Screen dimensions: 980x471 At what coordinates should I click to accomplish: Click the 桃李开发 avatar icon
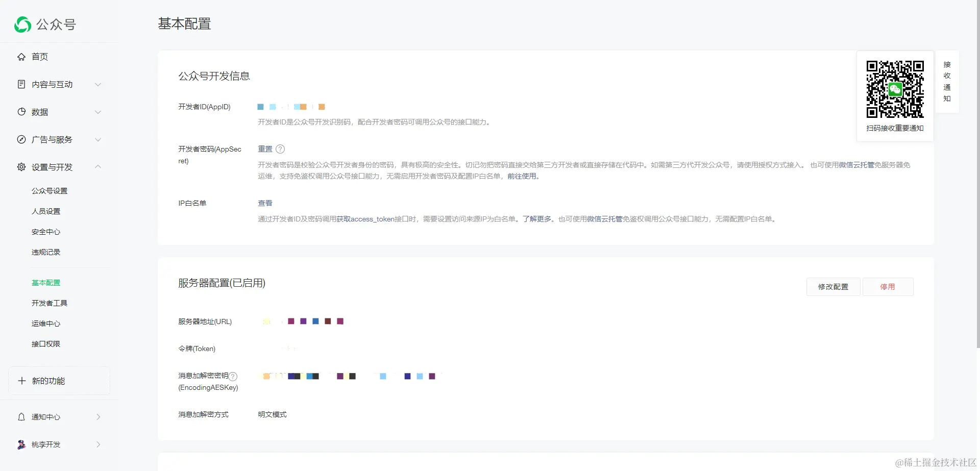click(x=21, y=444)
